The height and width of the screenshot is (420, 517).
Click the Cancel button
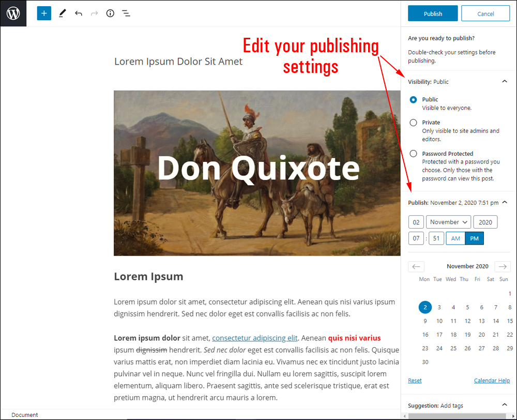(x=485, y=13)
